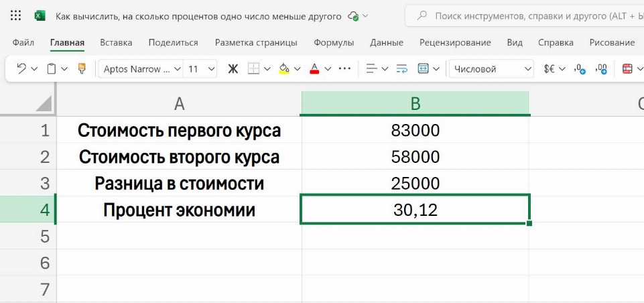The height and width of the screenshot is (303, 644).
Task: Toggle bold formatting with Ж button
Action: tap(233, 68)
